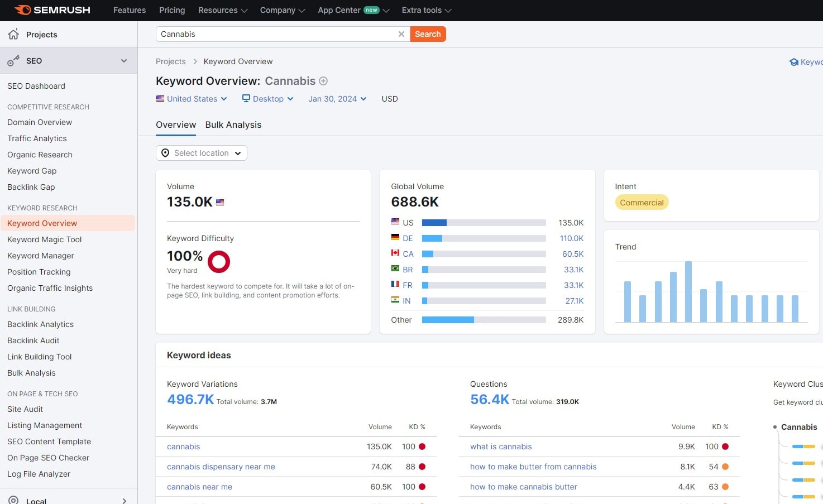Open the 496.7K keyword variations link
823x504 pixels.
tap(190, 399)
